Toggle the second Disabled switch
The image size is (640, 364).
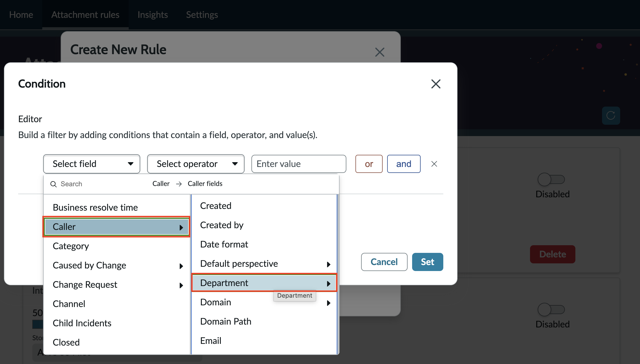coord(551,310)
